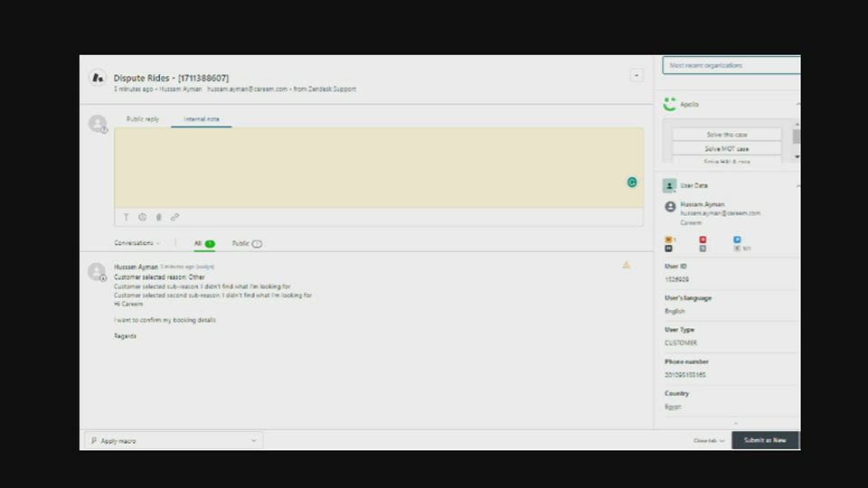Click I want to confirm my booking details

tap(165, 320)
